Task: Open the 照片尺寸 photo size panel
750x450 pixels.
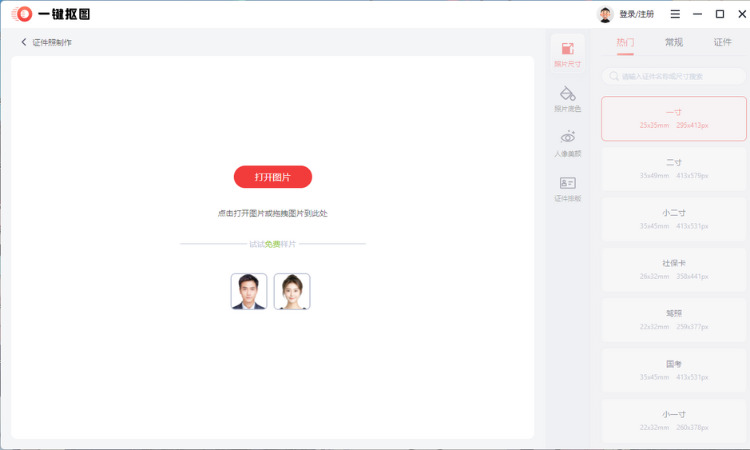Action: 567,53
